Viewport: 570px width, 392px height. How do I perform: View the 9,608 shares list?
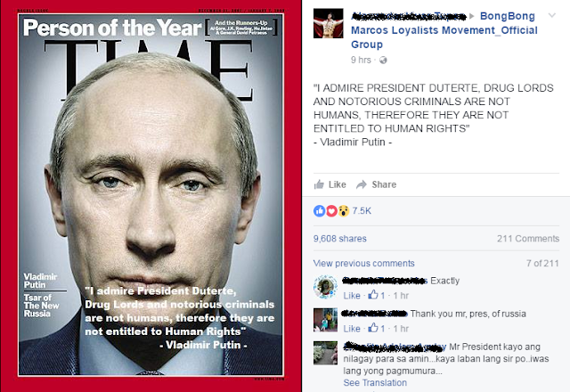[x=340, y=239]
